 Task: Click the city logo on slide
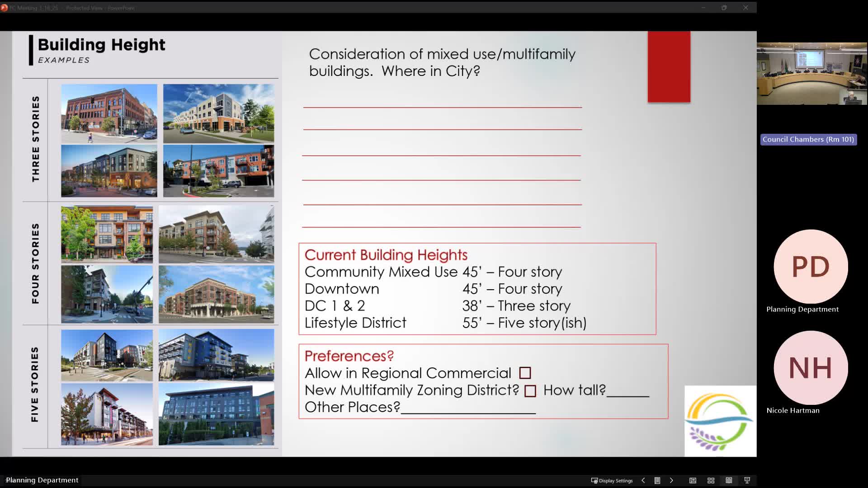coord(720,421)
